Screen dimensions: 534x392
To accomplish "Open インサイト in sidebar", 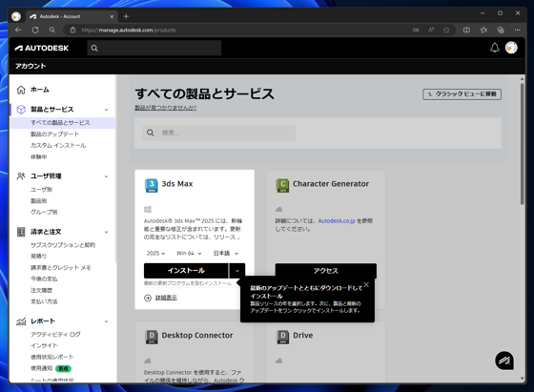I will point(44,345).
